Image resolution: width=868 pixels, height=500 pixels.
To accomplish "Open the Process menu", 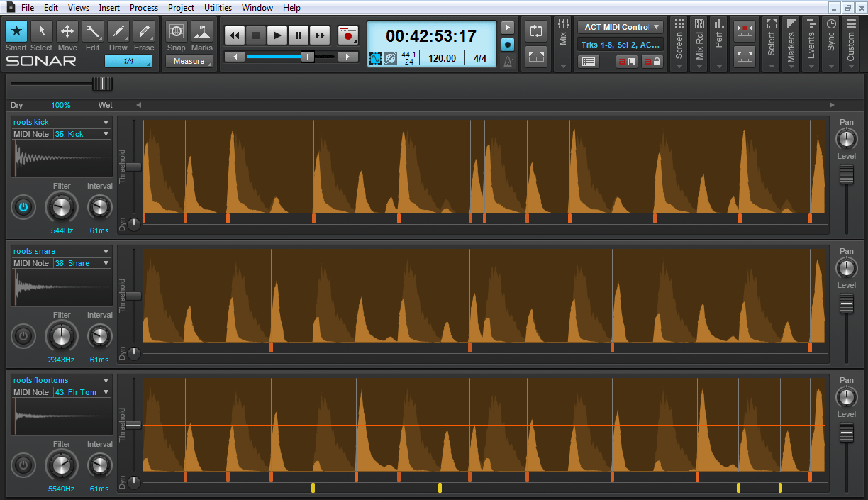I will tap(144, 8).
